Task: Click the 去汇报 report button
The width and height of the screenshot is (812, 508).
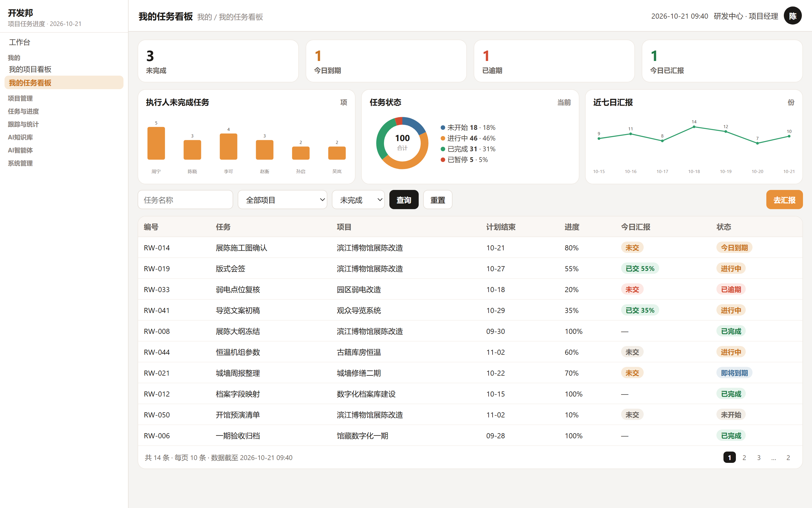Action: [784, 200]
